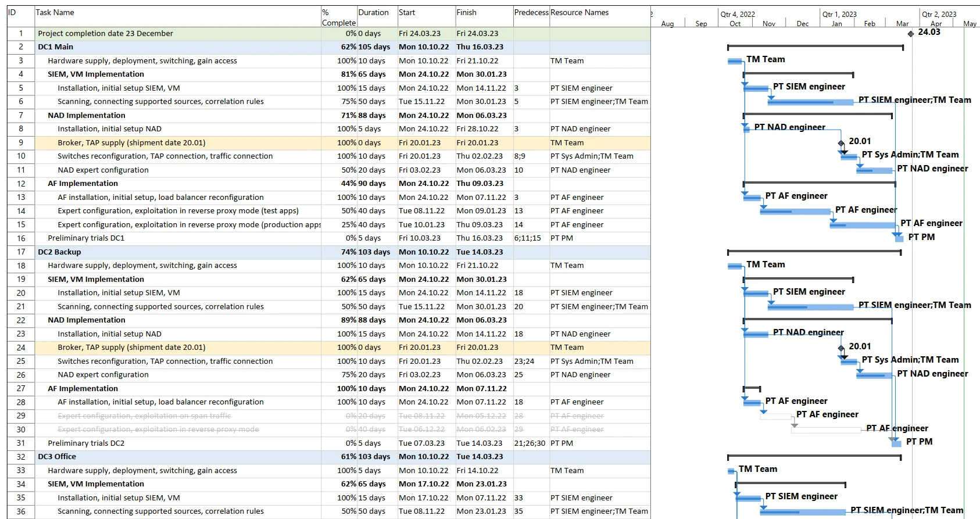Click the "% Complete" column header
Image resolution: width=980 pixels, height=519 pixels.
338,17
